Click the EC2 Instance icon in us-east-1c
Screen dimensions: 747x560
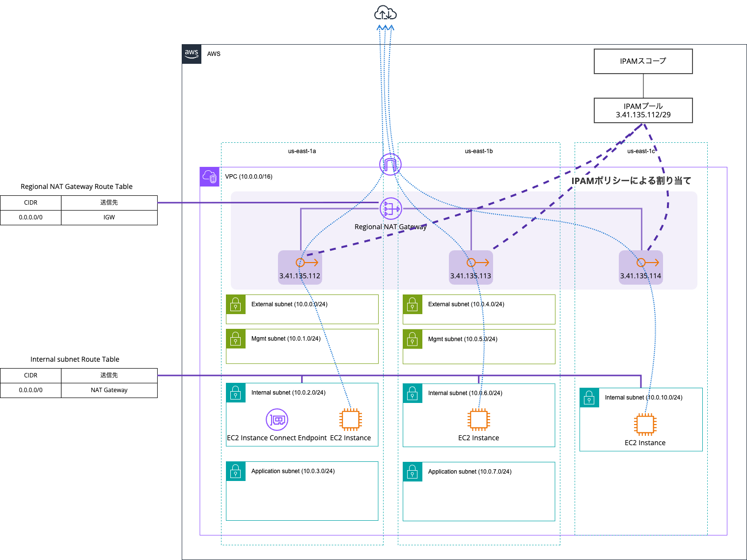(x=645, y=425)
